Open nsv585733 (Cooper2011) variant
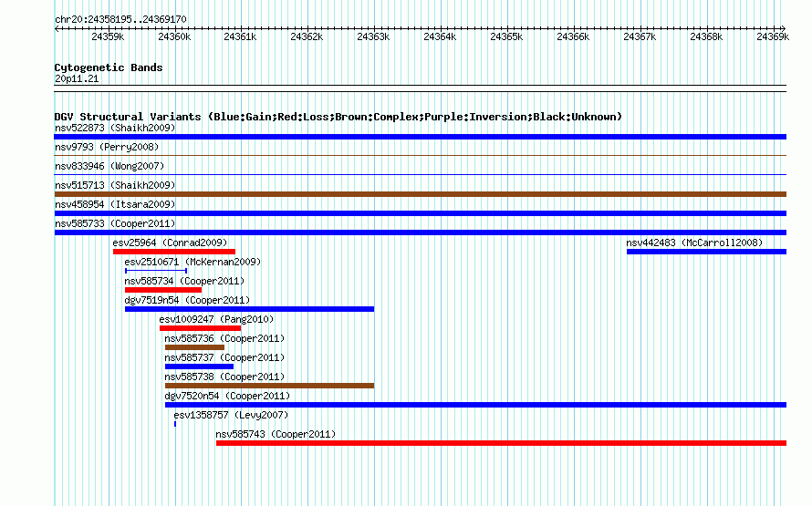Screen dimensions: 812x506 [115, 223]
